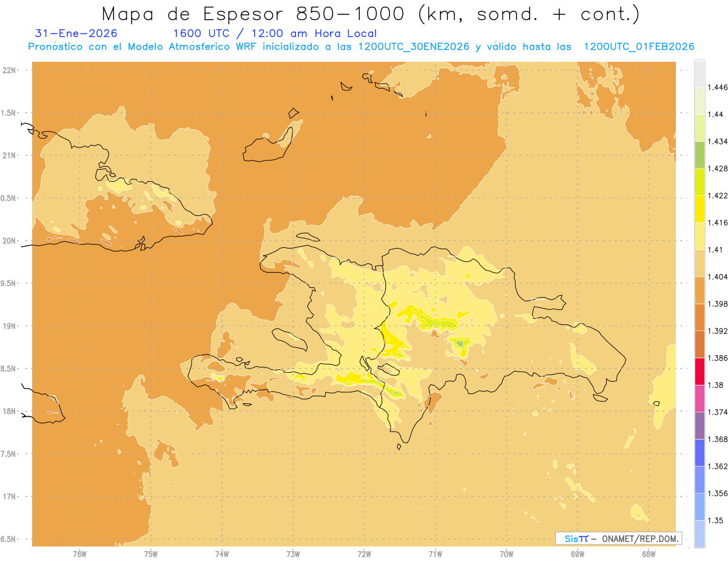The image size is (728, 562).
Task: Click the WRF model forecast description line
Action: point(361,47)
